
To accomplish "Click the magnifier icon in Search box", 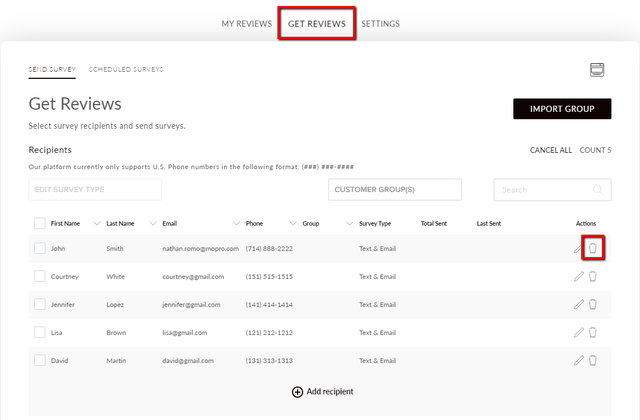I will click(x=598, y=190).
